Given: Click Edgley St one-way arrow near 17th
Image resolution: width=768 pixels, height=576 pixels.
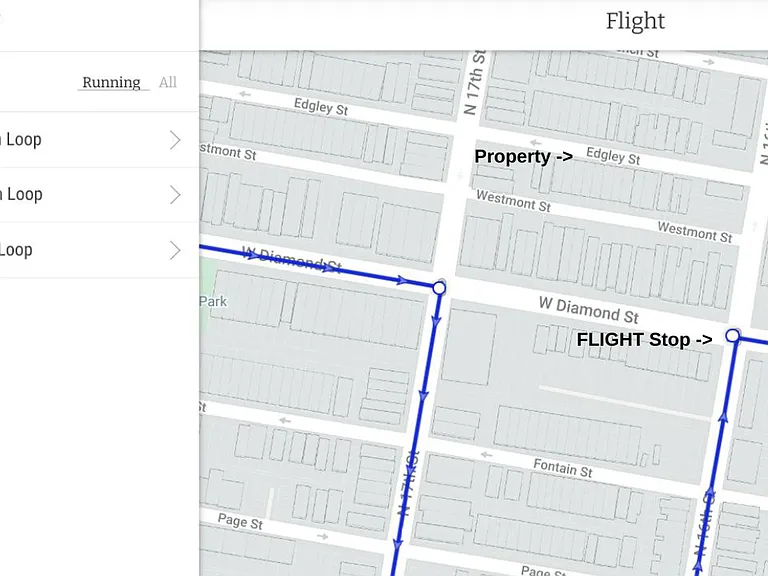Looking at the screenshot, I should (x=535, y=144).
